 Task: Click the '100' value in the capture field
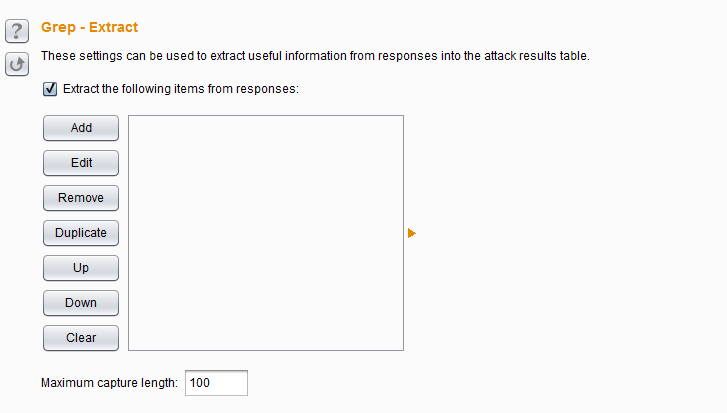[200, 383]
